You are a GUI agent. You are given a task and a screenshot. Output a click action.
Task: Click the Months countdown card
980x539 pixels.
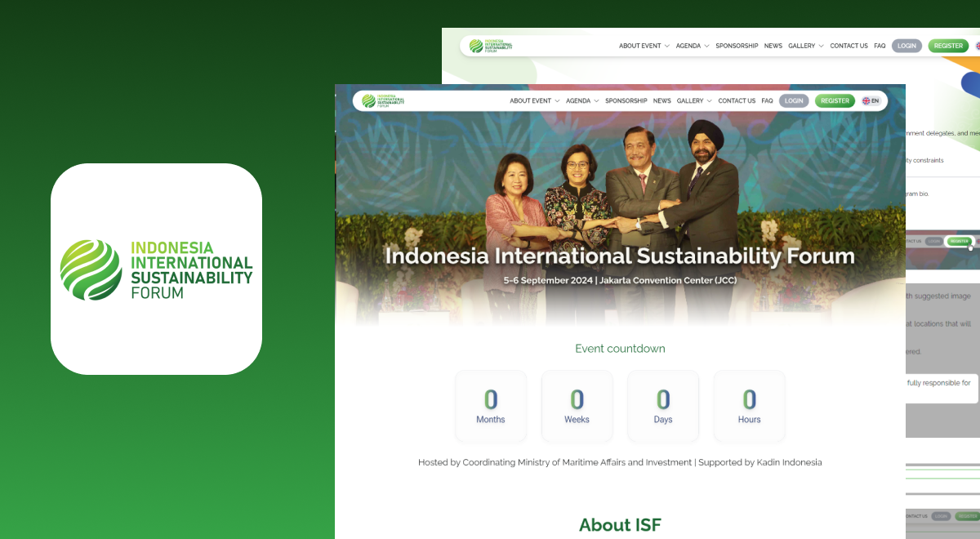point(491,406)
